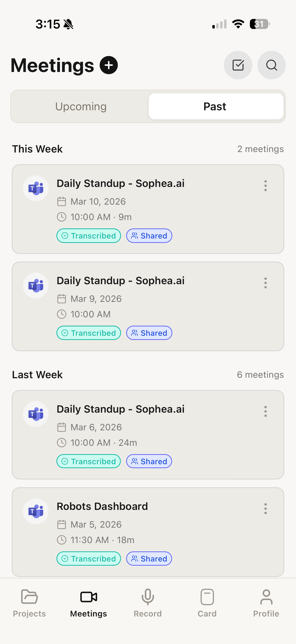Open three-dot menu for Mar 6 standup
The image size is (296, 644).
pos(265,411)
